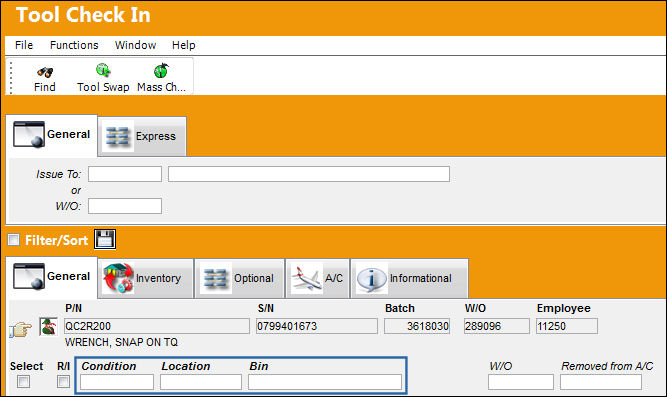667x397 pixels.
Task: Open the Functions menu
Action: [74, 45]
